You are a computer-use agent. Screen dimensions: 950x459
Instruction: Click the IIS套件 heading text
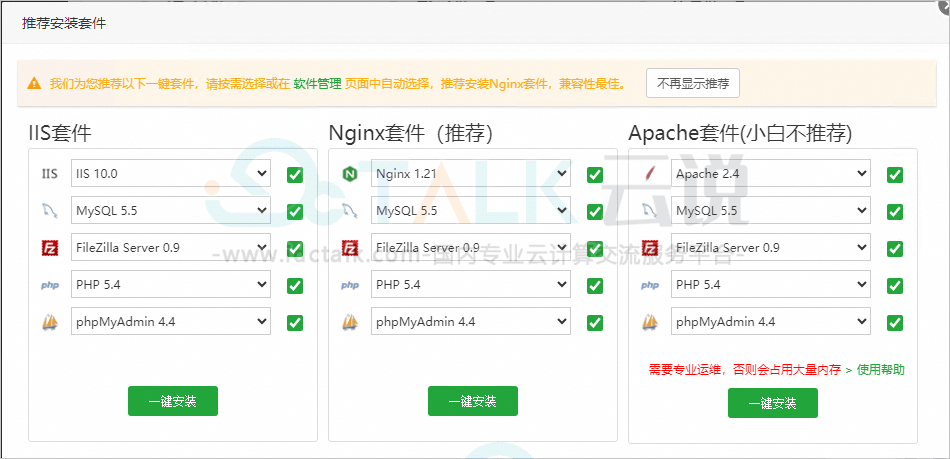59,133
